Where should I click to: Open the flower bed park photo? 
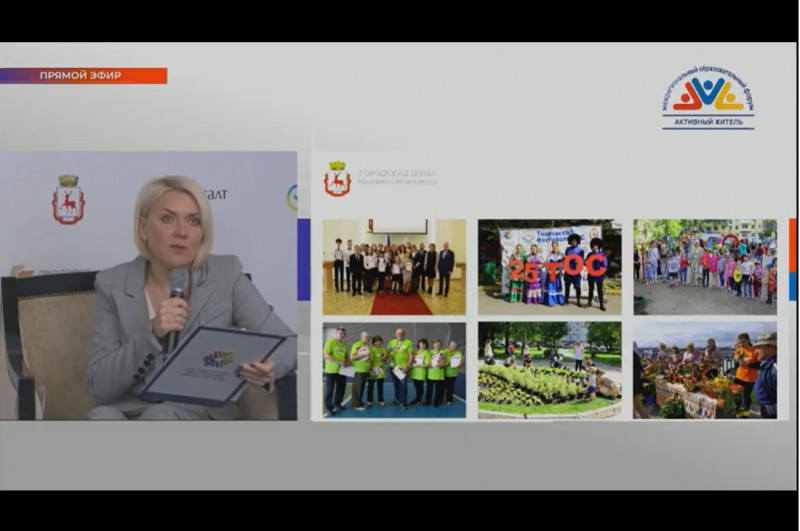coord(549,369)
